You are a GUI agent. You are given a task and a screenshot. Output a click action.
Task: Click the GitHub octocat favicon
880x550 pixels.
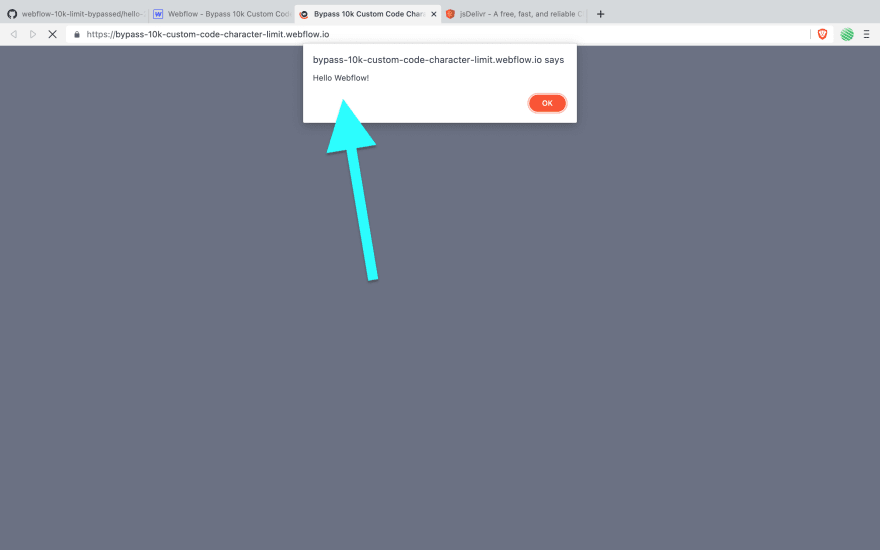pyautogui.click(x=12, y=14)
